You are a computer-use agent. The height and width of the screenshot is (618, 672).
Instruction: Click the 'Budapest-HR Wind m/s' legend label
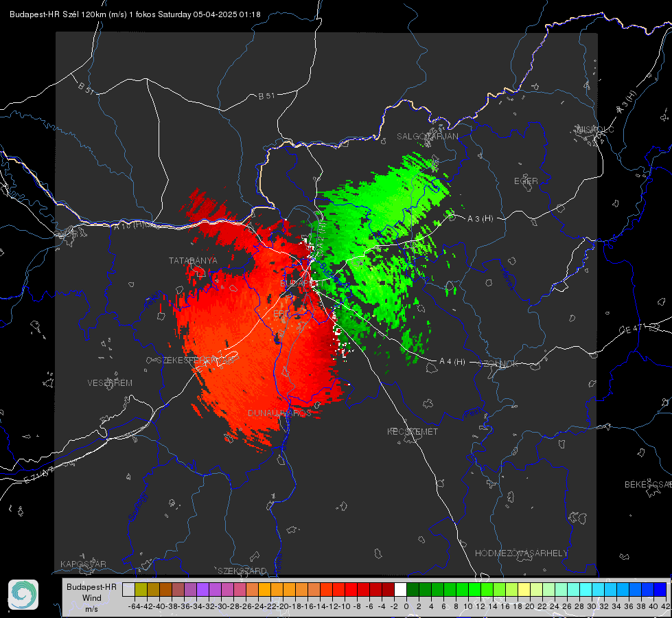click(x=91, y=598)
